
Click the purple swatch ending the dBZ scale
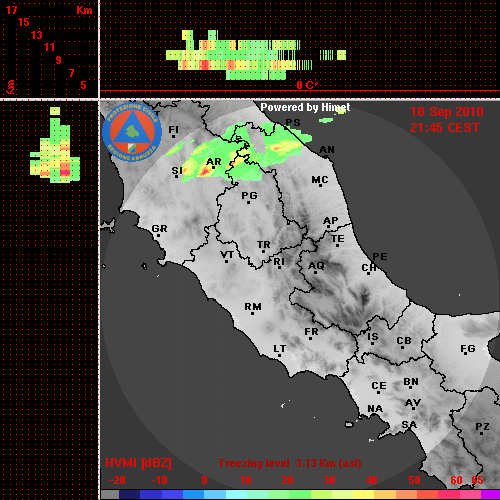[x=491, y=494]
